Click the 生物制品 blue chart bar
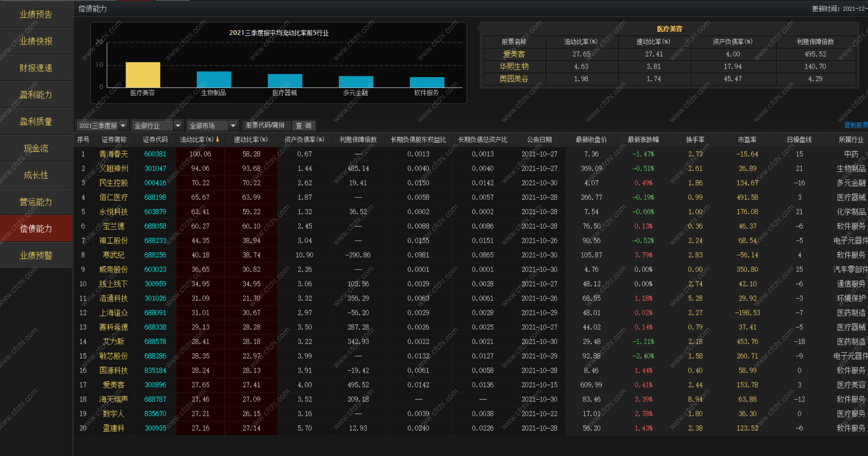868x456 pixels. (214, 79)
